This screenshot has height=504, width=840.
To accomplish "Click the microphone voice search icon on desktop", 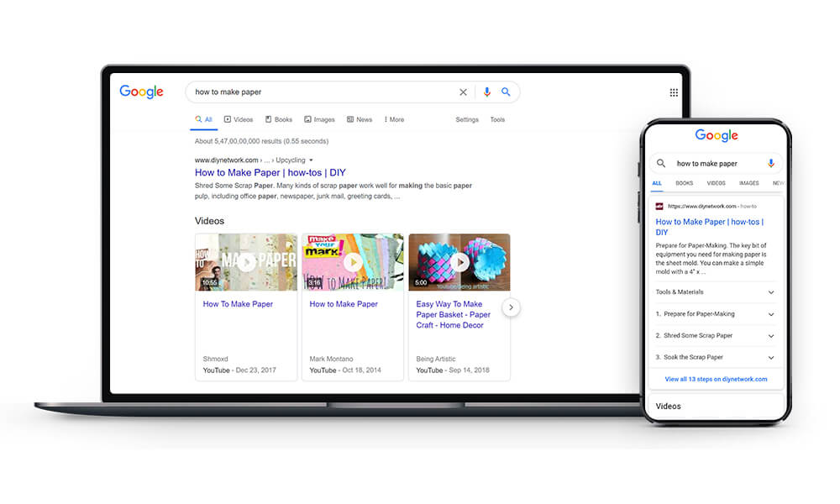I will (486, 92).
